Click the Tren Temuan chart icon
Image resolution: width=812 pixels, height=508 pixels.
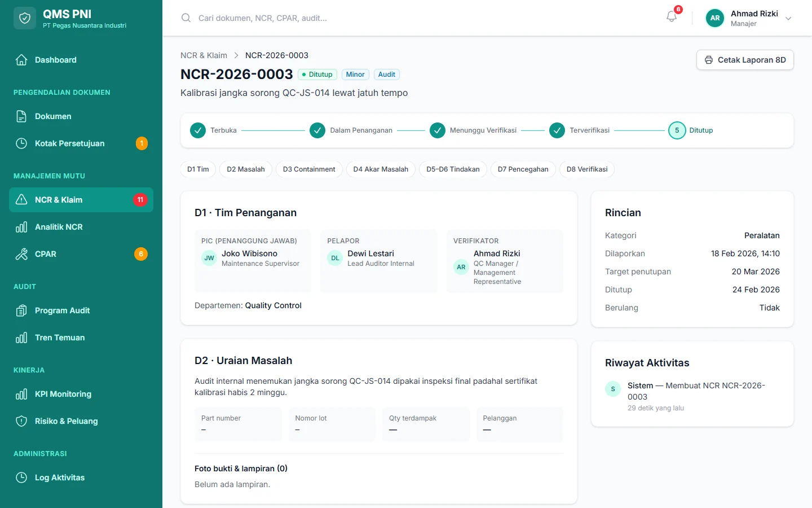(x=21, y=338)
